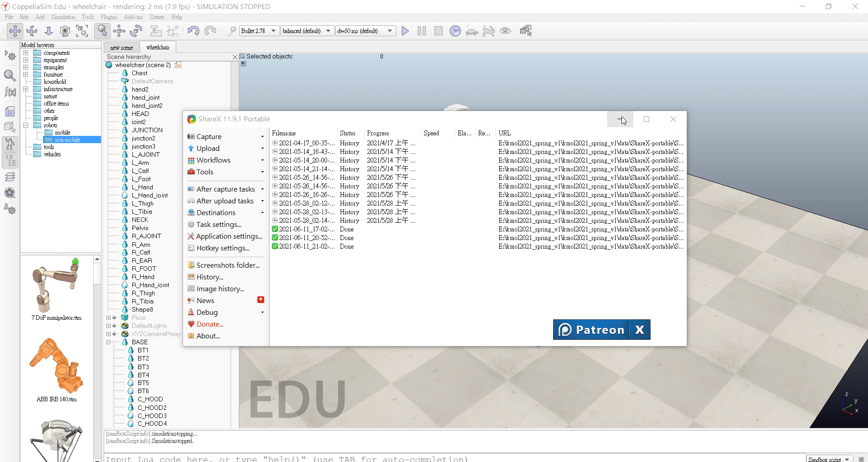868x462 pixels.
Task: Select the mobile folder in model browser
Action: [x=62, y=133]
